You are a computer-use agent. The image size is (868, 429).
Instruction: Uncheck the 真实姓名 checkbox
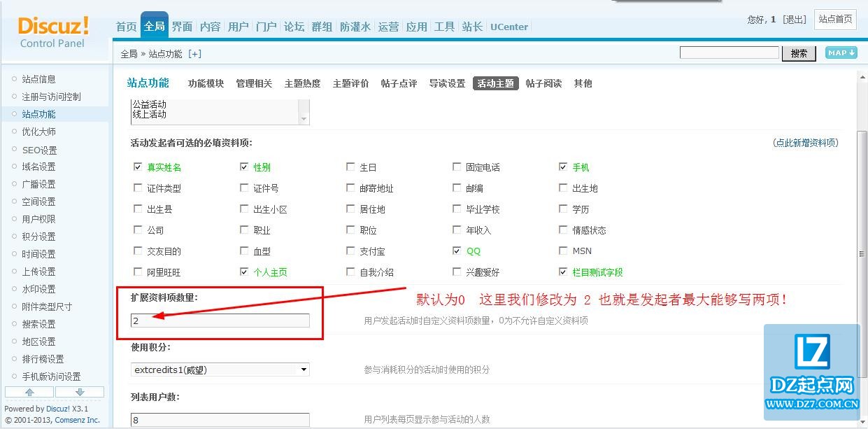[138, 167]
